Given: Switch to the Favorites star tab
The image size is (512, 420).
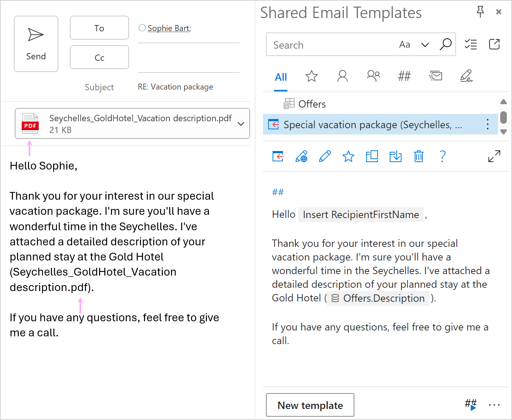Looking at the screenshot, I should 312,76.
